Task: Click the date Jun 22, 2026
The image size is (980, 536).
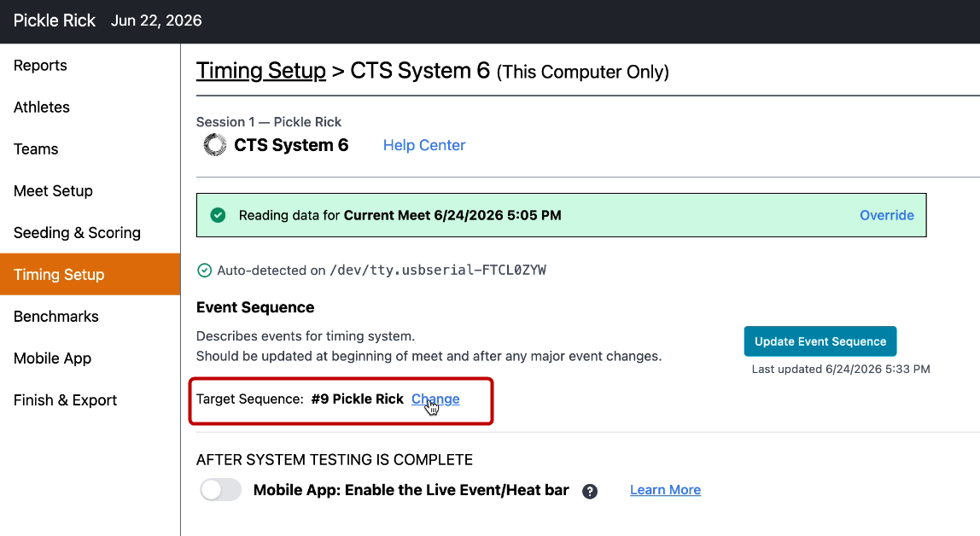Action: [x=156, y=20]
